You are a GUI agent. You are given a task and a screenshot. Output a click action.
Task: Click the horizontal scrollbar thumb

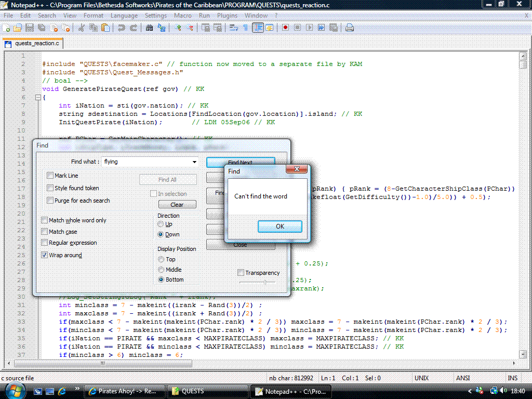click(103, 363)
